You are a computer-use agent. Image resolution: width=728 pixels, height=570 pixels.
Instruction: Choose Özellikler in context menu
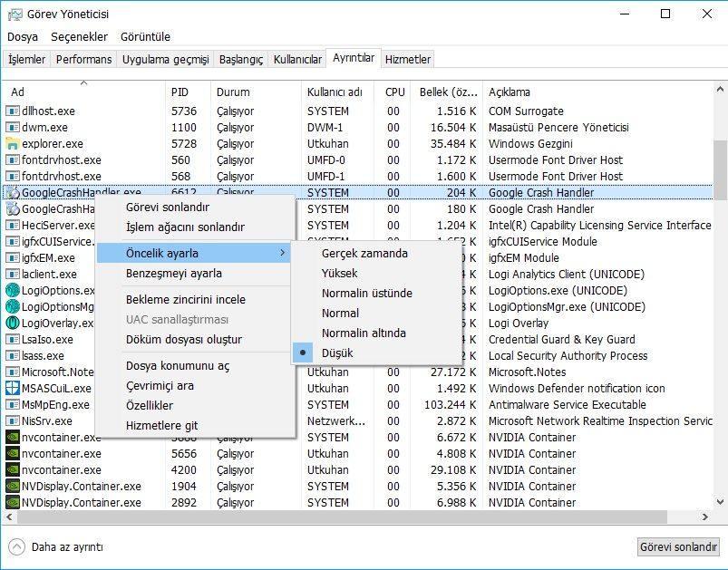pos(194,406)
